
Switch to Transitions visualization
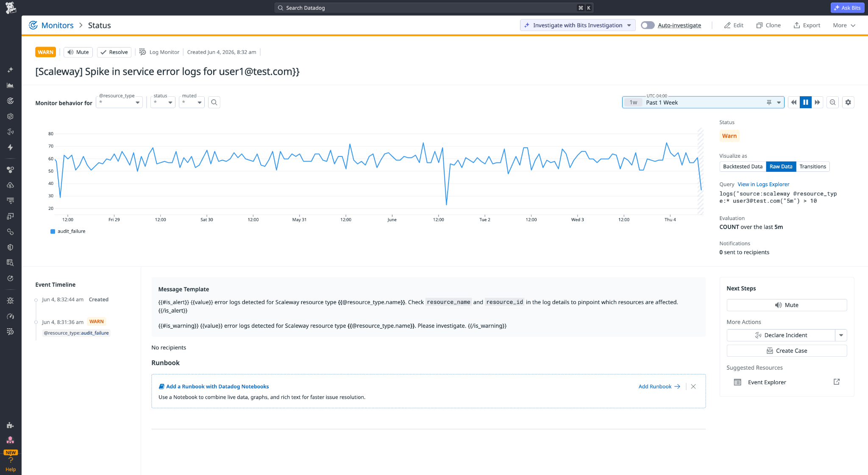click(812, 167)
